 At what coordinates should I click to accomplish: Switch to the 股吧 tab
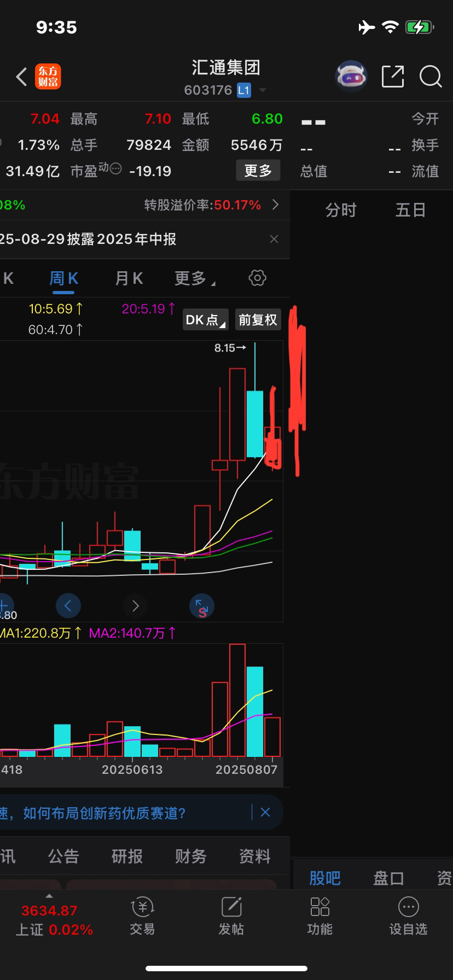pos(325,878)
